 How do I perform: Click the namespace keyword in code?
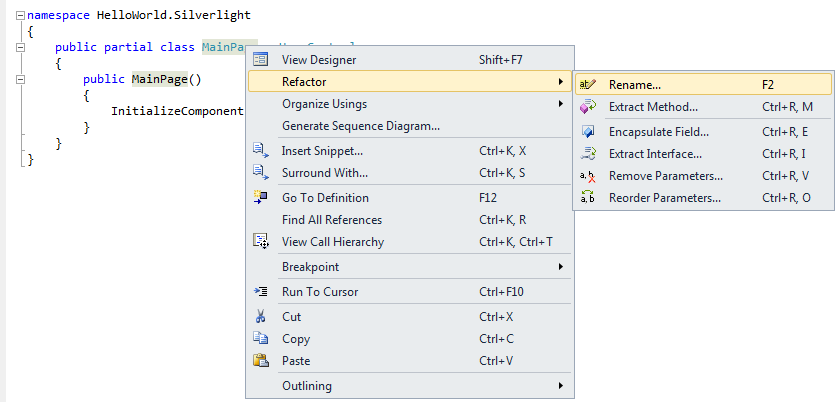point(58,15)
